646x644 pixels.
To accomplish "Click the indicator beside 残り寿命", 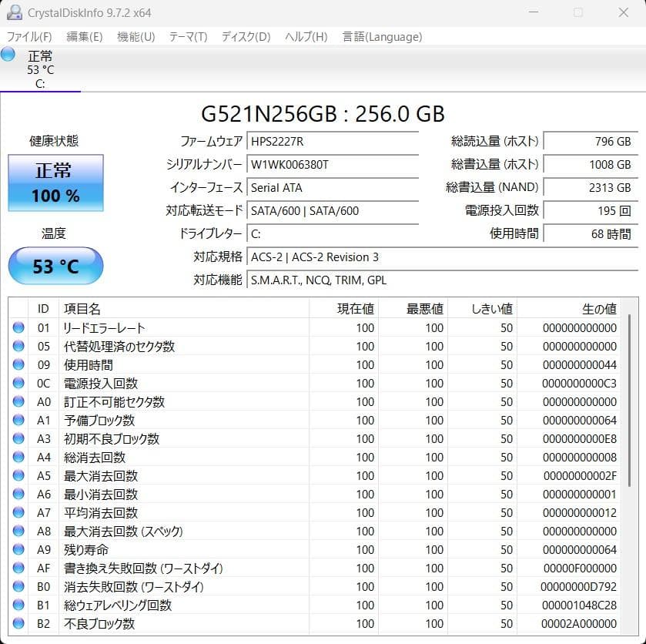I will [x=18, y=549].
